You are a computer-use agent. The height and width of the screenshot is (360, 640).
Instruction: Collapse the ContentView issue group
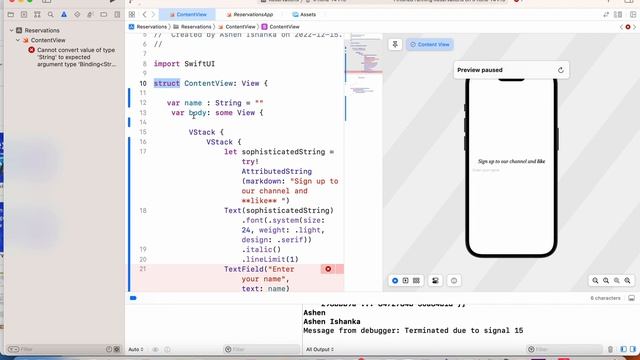(18, 40)
